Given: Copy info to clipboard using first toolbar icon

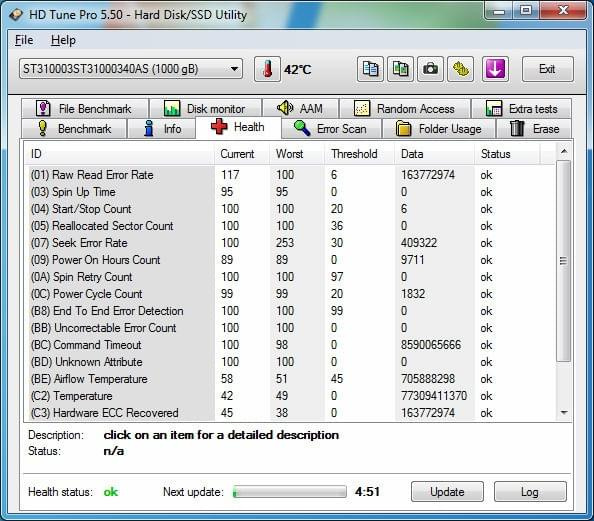Looking at the screenshot, I should pyautogui.click(x=370, y=69).
